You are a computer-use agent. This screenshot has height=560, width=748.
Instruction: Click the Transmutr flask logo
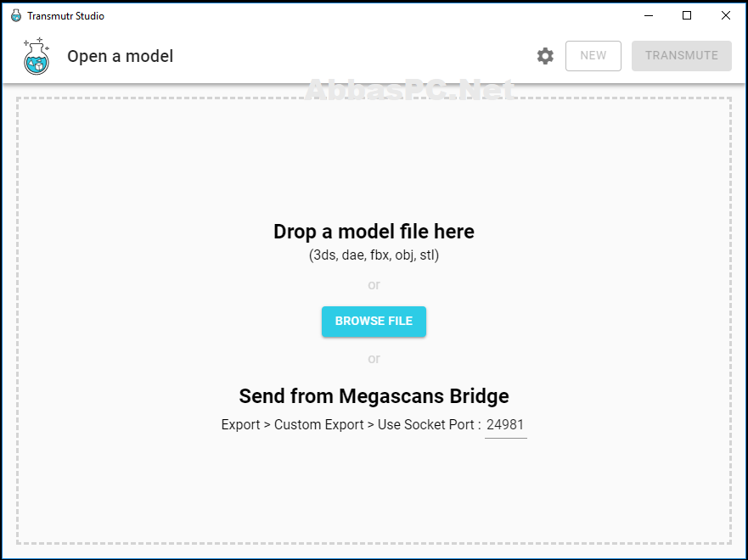(37, 56)
